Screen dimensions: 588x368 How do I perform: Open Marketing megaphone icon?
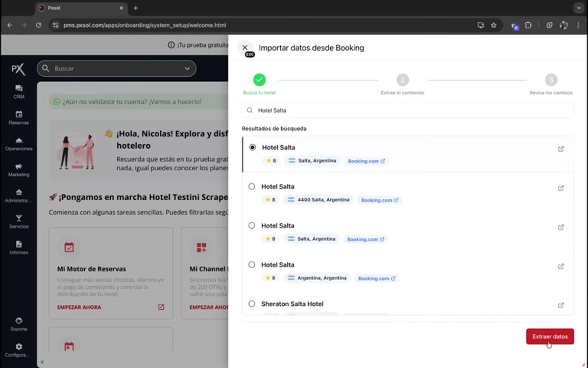pos(19,170)
